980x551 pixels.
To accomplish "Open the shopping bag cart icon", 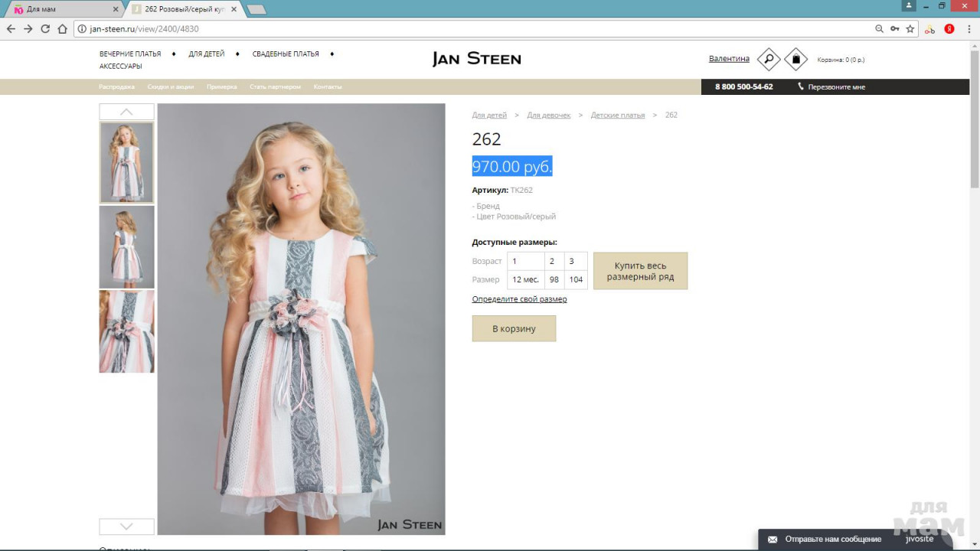I will click(796, 59).
